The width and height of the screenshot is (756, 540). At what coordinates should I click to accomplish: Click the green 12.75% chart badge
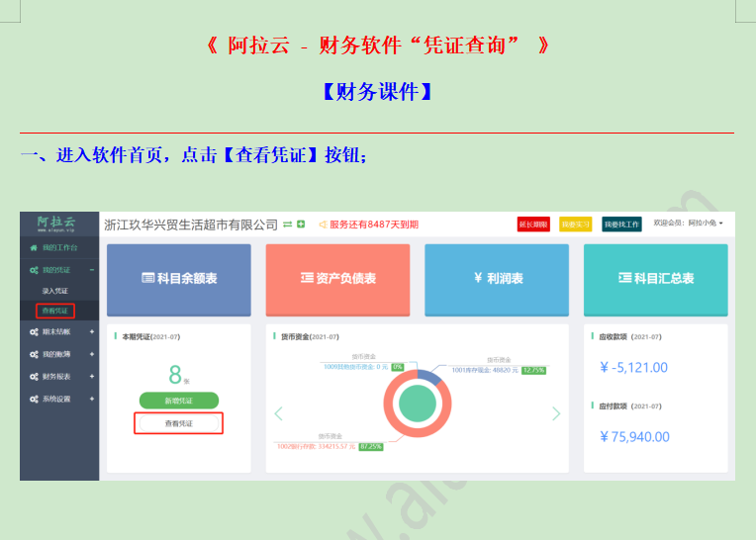click(x=533, y=370)
